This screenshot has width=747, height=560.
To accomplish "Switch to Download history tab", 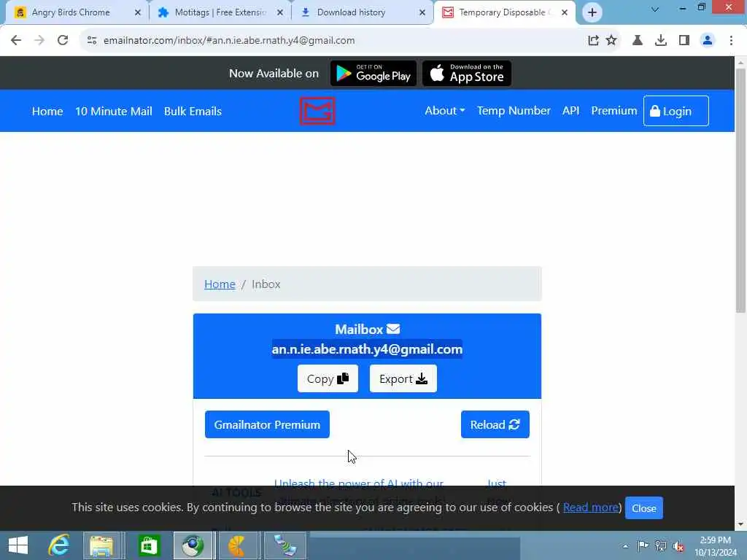I will (x=363, y=12).
